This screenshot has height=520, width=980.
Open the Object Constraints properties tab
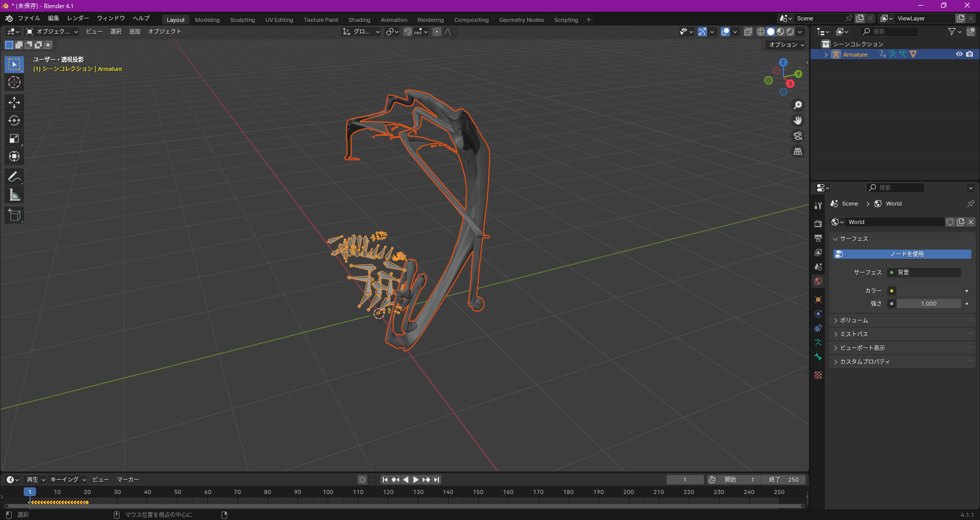click(x=818, y=328)
